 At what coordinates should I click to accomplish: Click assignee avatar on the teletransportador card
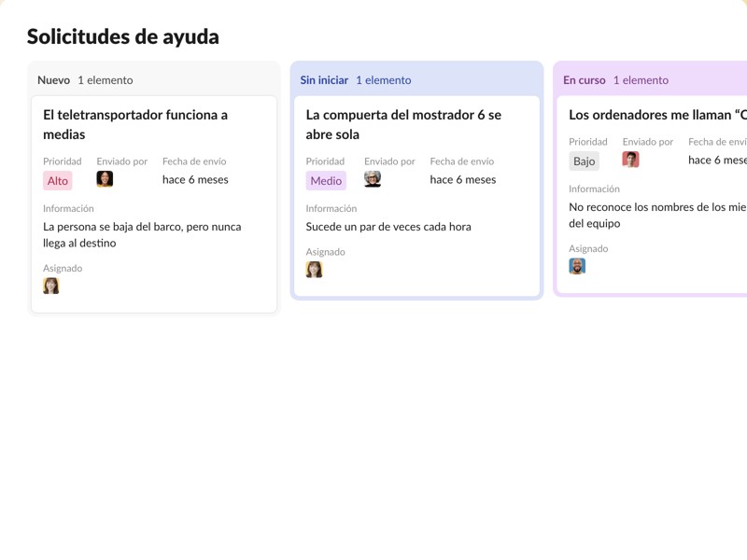(51, 286)
